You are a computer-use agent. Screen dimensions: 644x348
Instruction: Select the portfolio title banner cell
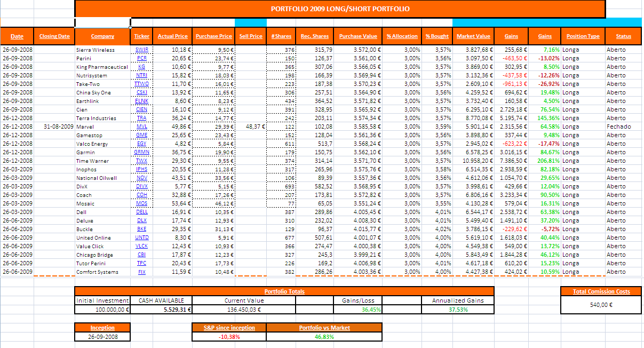pyautogui.click(x=340, y=9)
